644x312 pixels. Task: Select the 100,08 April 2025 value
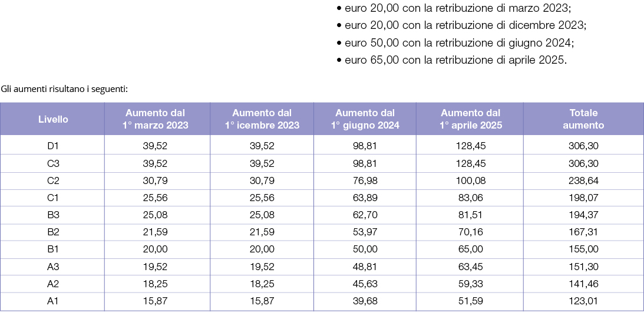[x=471, y=180]
